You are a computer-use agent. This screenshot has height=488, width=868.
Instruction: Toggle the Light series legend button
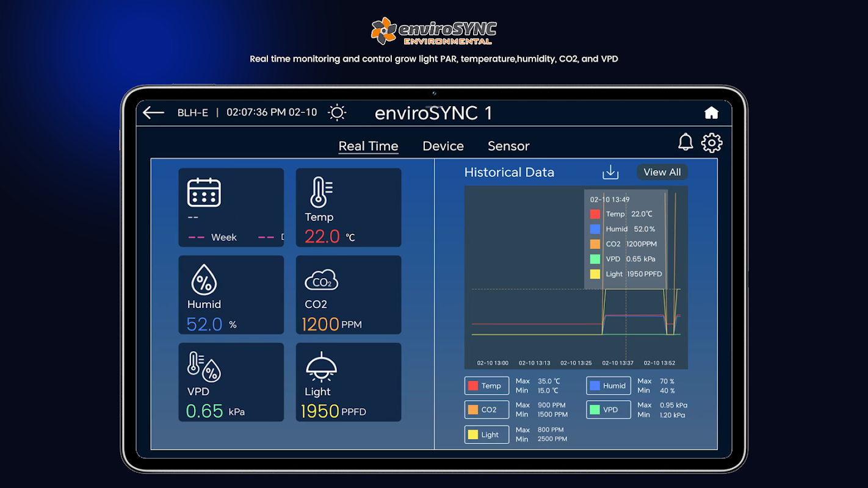pyautogui.click(x=486, y=434)
